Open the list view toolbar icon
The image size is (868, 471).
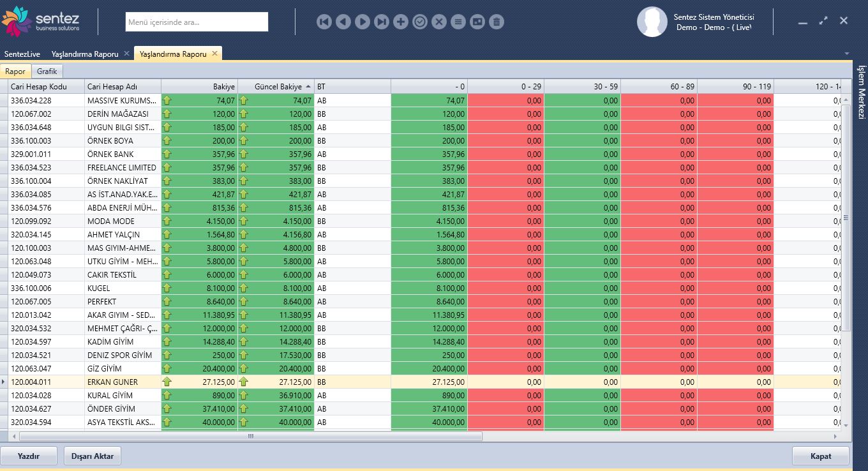coord(458,22)
